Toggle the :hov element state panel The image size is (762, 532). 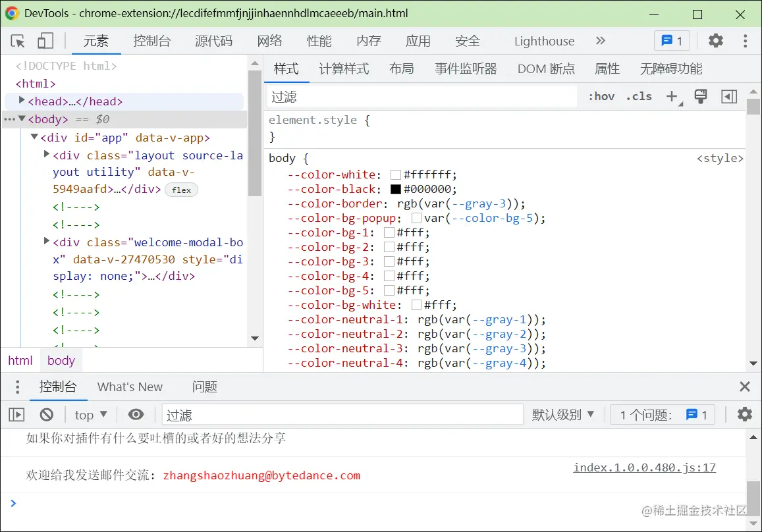pyautogui.click(x=601, y=96)
